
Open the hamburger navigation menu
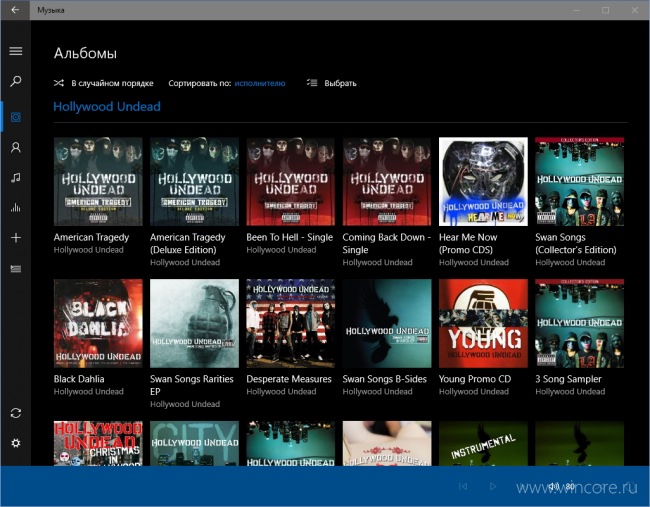16,51
